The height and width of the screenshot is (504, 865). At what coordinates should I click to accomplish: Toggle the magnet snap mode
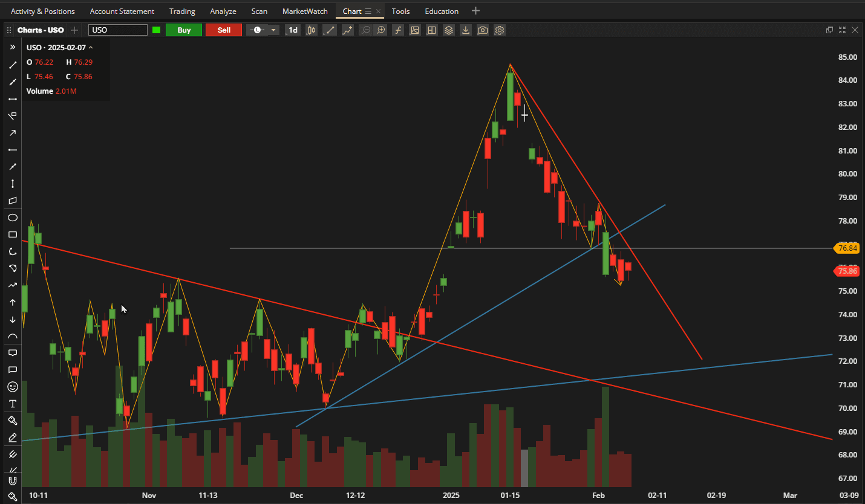pyautogui.click(x=13, y=481)
